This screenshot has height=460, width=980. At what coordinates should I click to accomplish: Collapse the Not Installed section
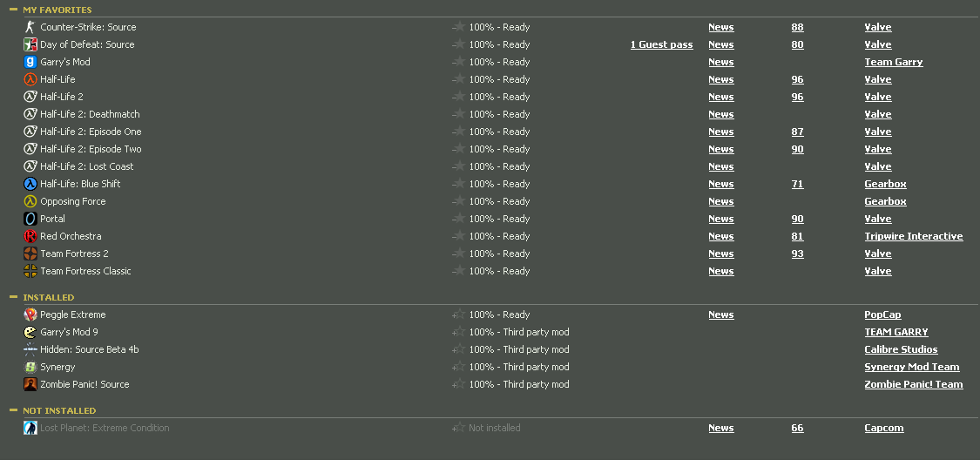[13, 410]
